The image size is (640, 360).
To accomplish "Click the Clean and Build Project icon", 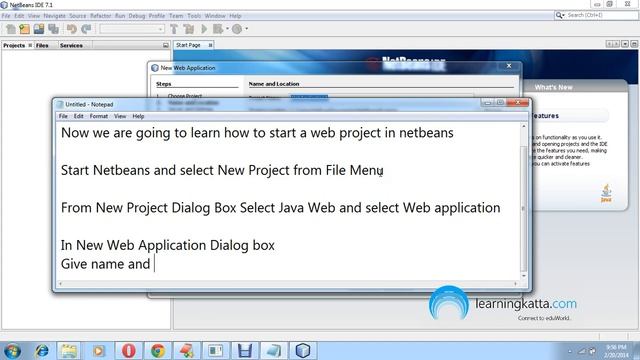I will click(x=189, y=29).
